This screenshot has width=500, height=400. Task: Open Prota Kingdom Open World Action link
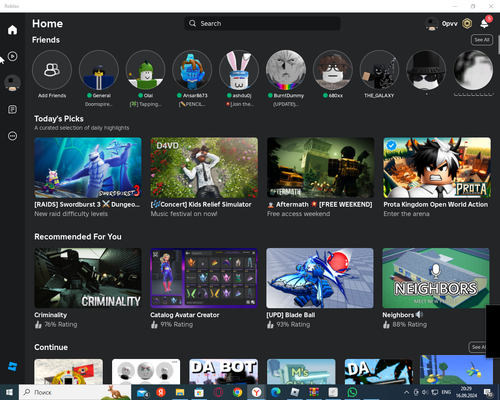pyautogui.click(x=435, y=205)
